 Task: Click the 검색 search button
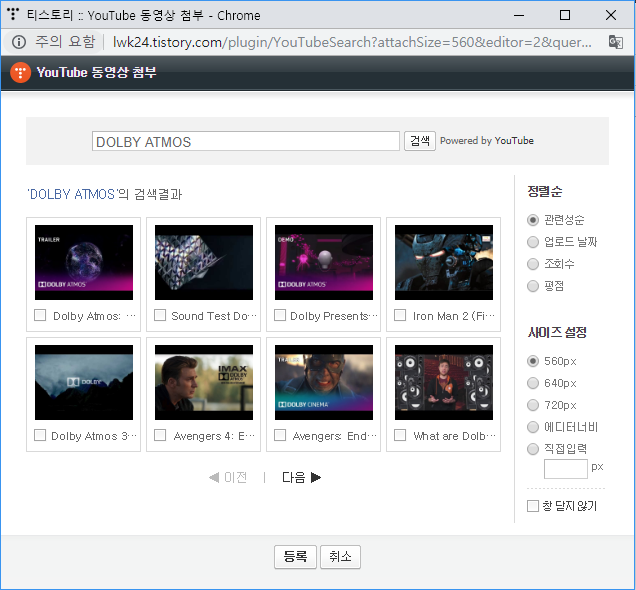(x=420, y=141)
